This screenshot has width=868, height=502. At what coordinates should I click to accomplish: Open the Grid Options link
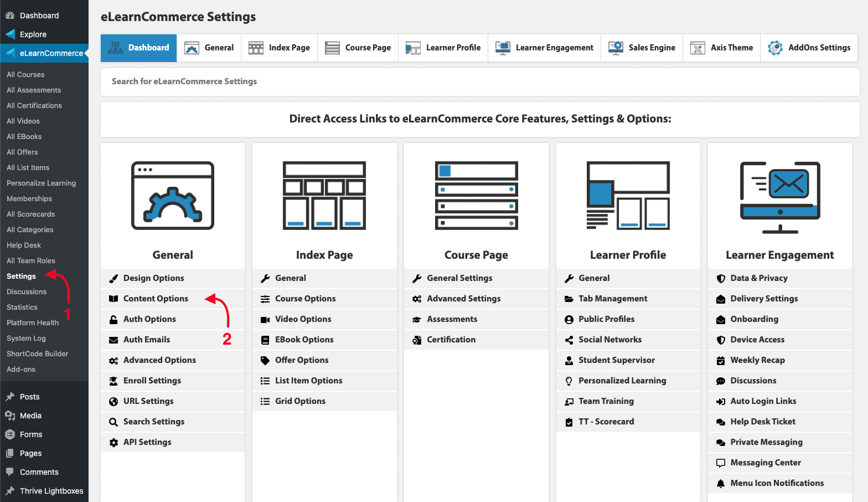(x=301, y=401)
